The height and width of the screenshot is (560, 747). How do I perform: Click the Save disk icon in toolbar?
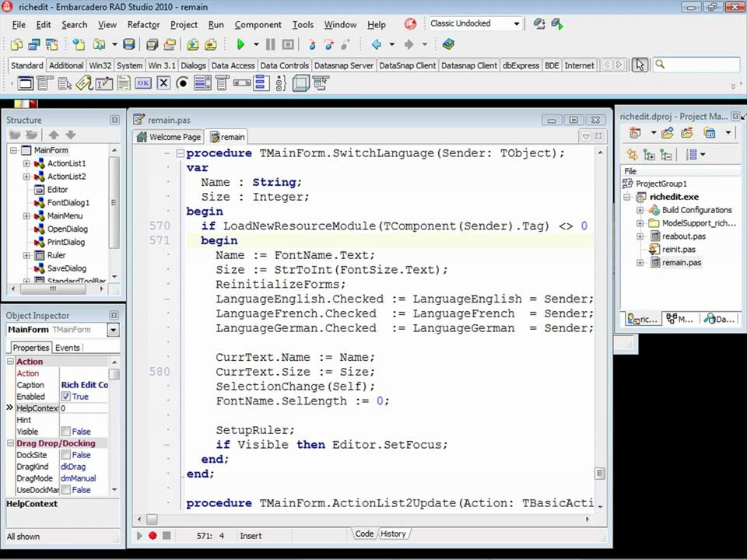coord(129,44)
